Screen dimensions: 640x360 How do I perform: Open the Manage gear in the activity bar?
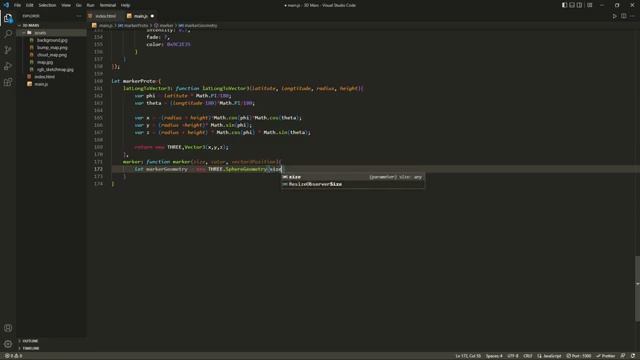8,344
